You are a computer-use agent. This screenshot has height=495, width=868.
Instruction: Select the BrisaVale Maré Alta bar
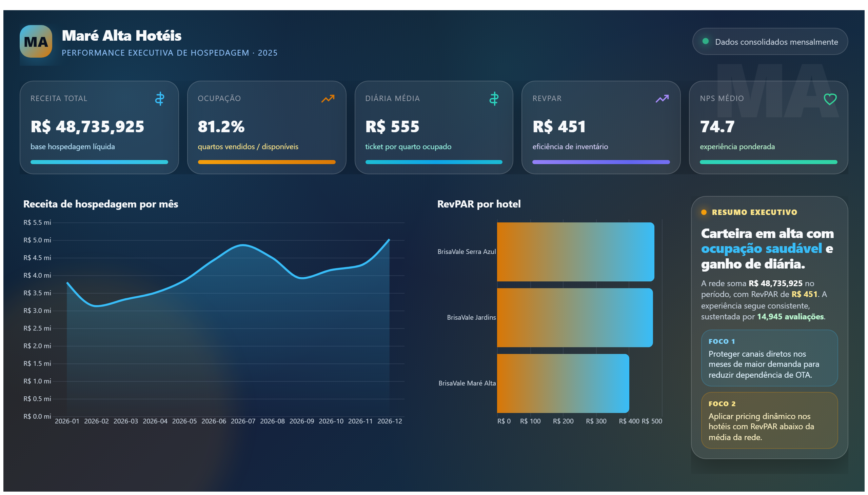pos(563,383)
